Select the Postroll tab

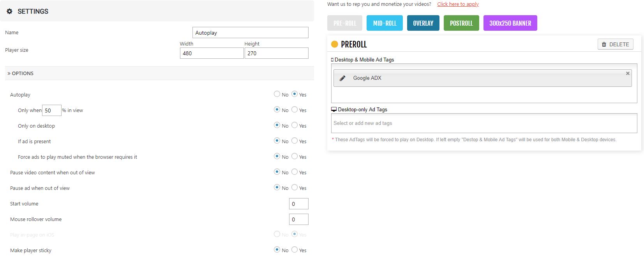pos(461,23)
